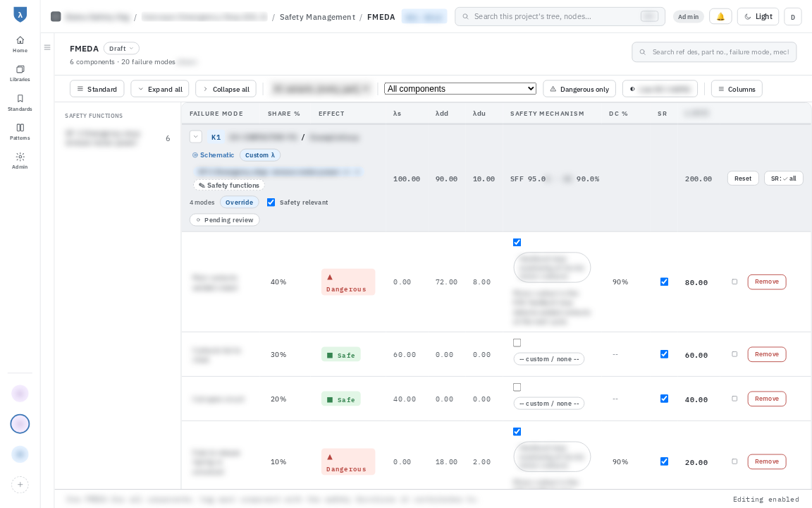The height and width of the screenshot is (508, 812).
Task: Click the Override badge on K1
Action: (239, 202)
